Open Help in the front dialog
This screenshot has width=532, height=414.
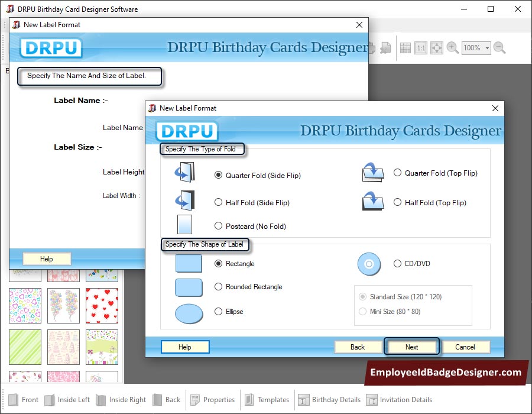(185, 347)
